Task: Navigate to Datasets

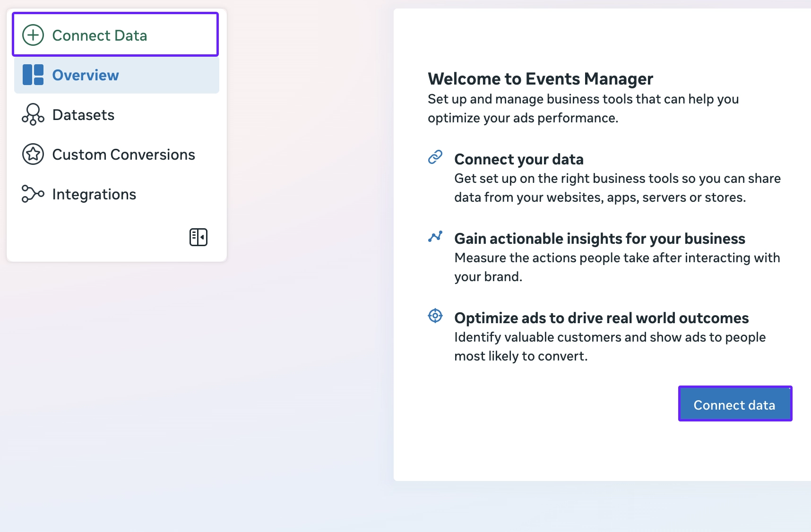Action: click(83, 114)
